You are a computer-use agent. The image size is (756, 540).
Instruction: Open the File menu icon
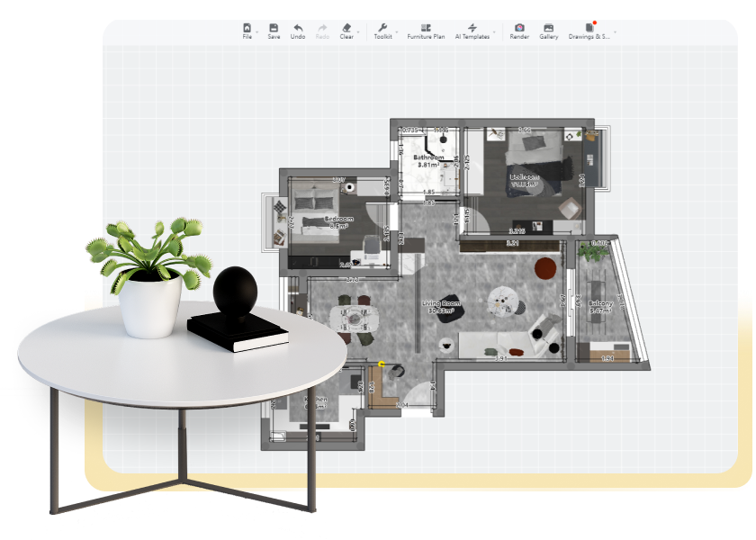coord(248,30)
